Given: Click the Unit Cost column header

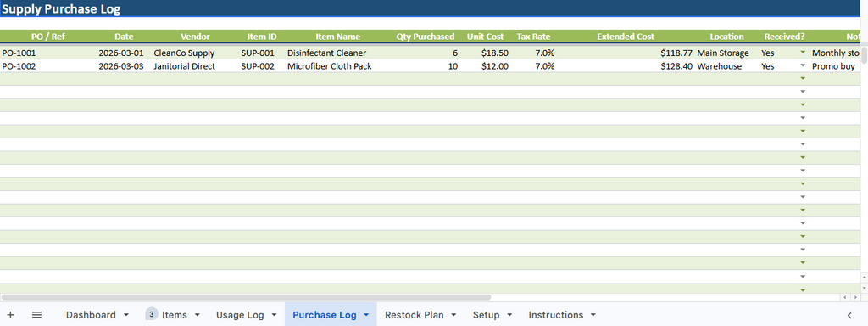Looking at the screenshot, I should click(486, 37).
